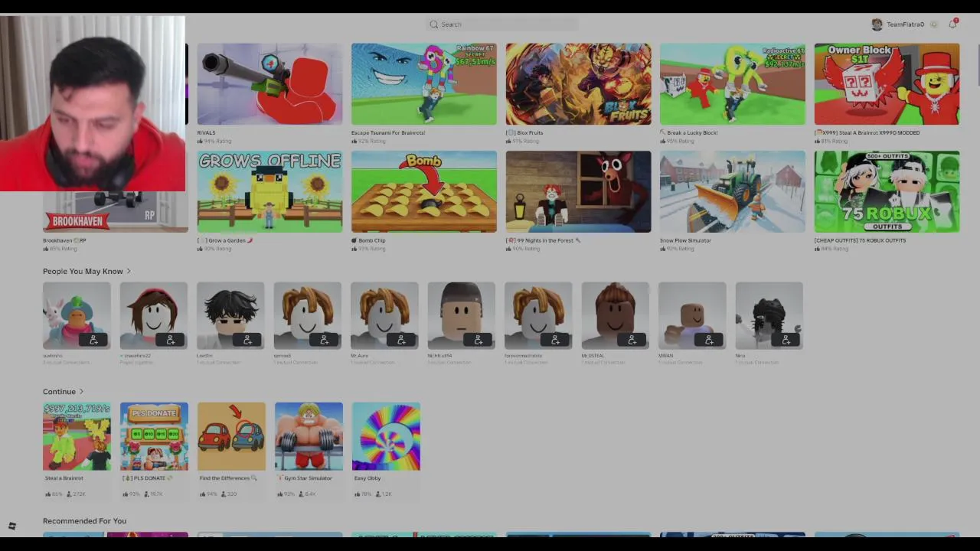Image resolution: width=980 pixels, height=551 pixels.
Task: Open the Continue heading link
Action: [x=59, y=392]
